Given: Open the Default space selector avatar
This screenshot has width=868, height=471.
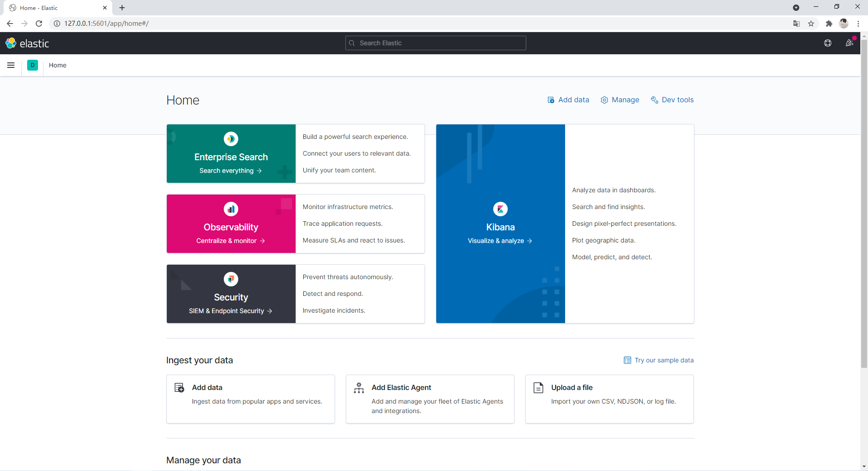Looking at the screenshot, I should [x=33, y=65].
